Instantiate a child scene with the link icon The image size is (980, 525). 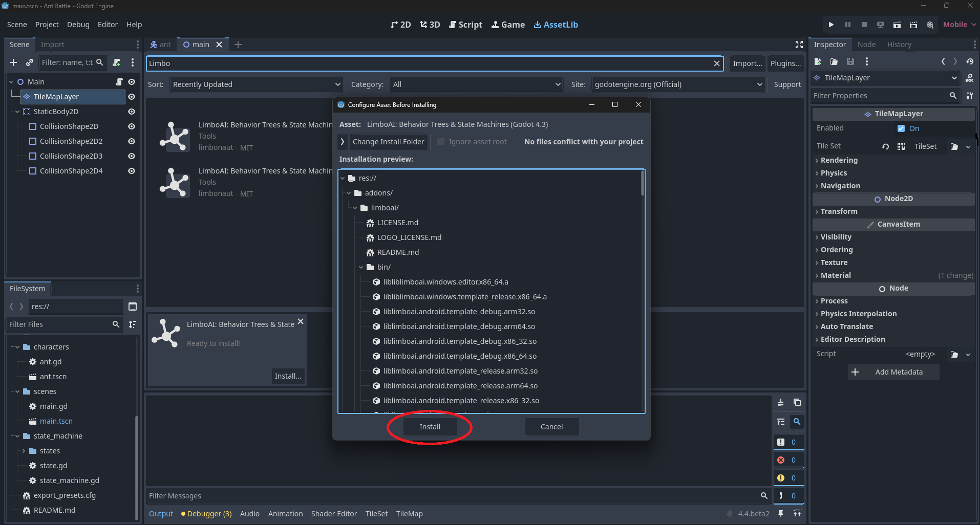30,62
